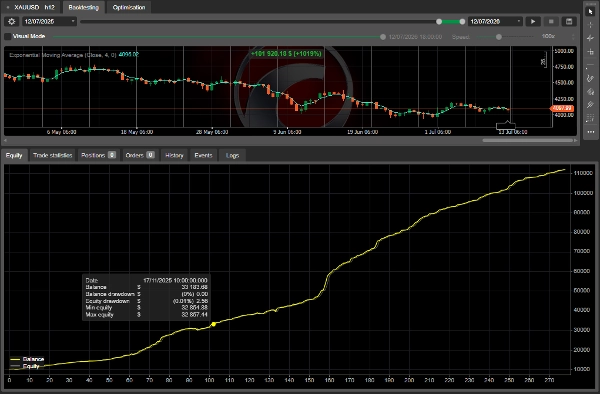Enable the Visual Mode checkbox
The image size is (600, 394).
click(8, 36)
